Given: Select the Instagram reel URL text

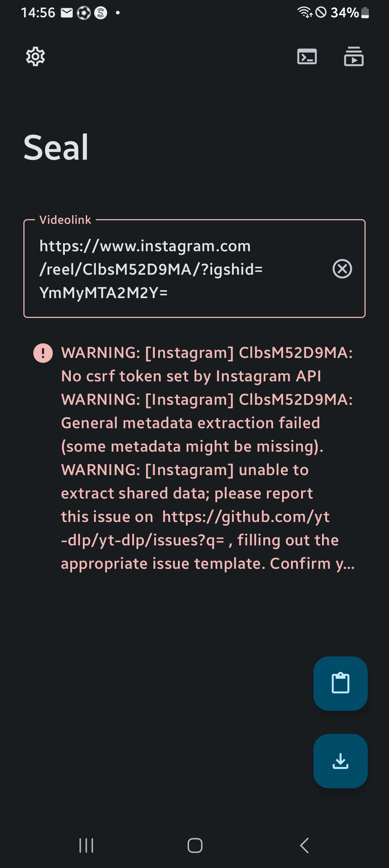Looking at the screenshot, I should pos(151,269).
